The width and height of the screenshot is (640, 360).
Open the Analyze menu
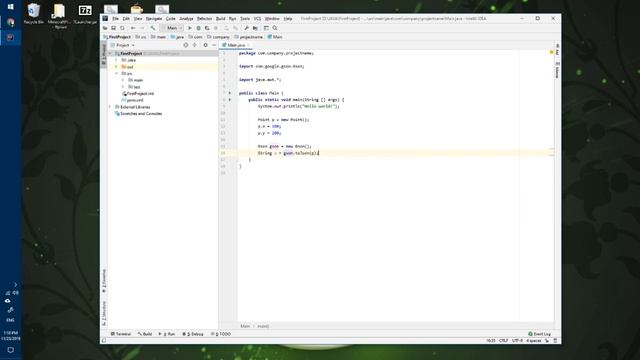(x=186, y=19)
